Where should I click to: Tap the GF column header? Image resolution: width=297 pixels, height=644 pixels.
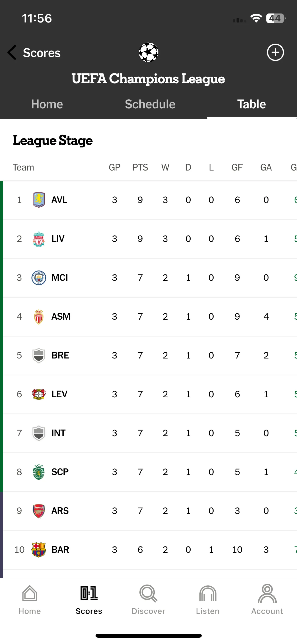click(x=237, y=167)
